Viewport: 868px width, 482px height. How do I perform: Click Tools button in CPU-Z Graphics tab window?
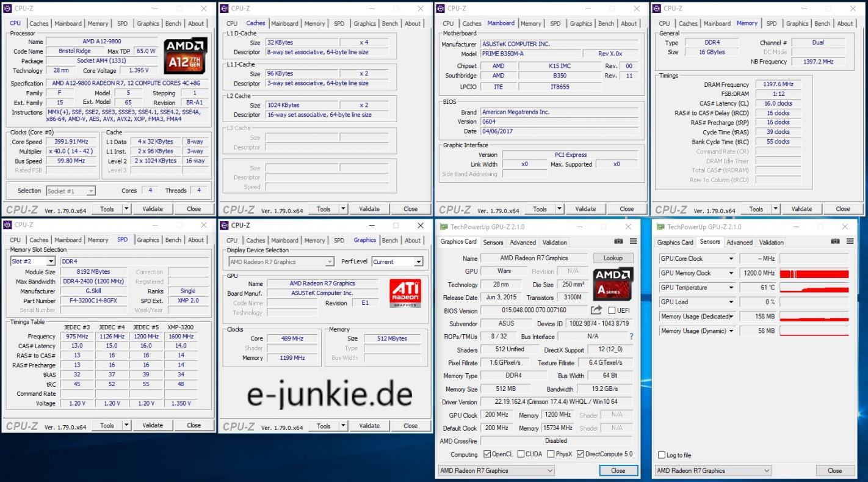[324, 426]
